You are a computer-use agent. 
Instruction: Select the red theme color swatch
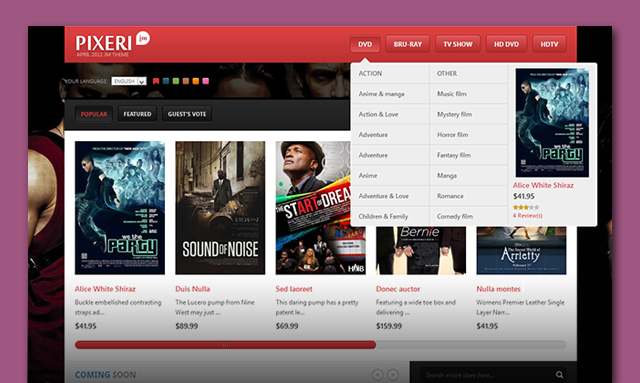click(x=156, y=81)
